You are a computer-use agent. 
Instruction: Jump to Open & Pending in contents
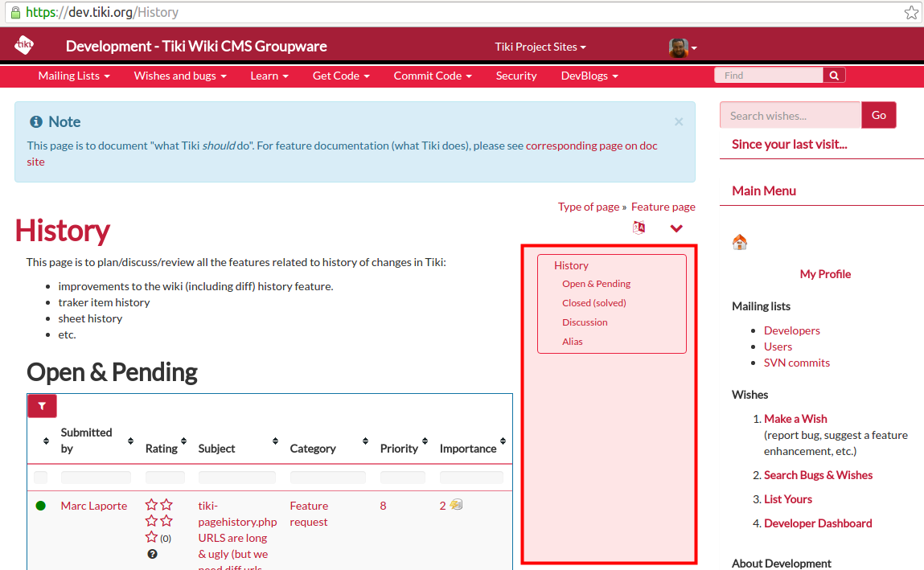click(x=597, y=284)
